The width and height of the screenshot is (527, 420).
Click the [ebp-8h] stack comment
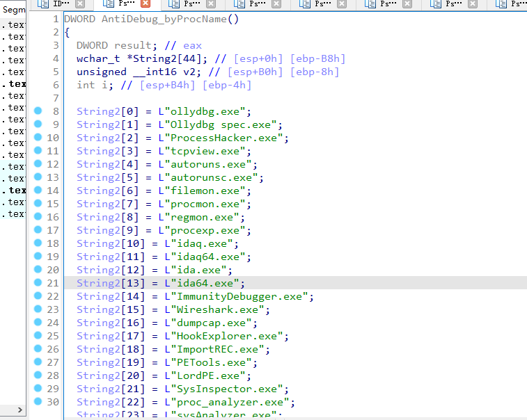point(315,72)
